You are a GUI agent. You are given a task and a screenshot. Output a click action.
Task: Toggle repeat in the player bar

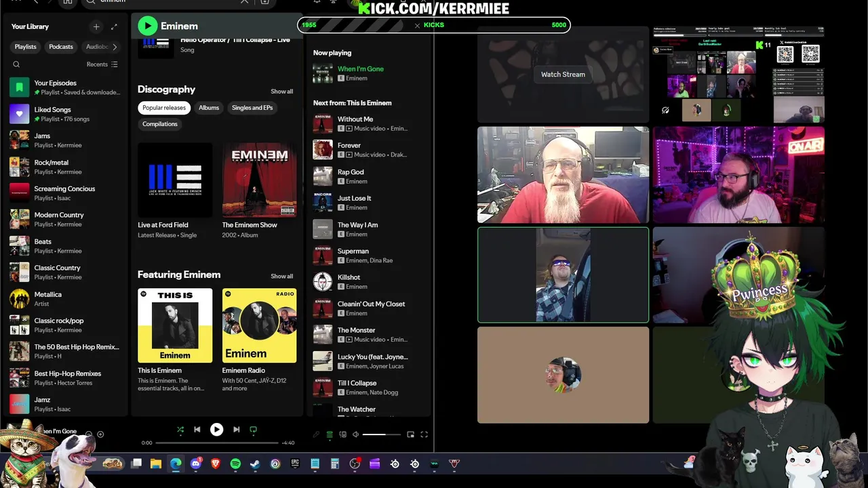[x=254, y=429]
